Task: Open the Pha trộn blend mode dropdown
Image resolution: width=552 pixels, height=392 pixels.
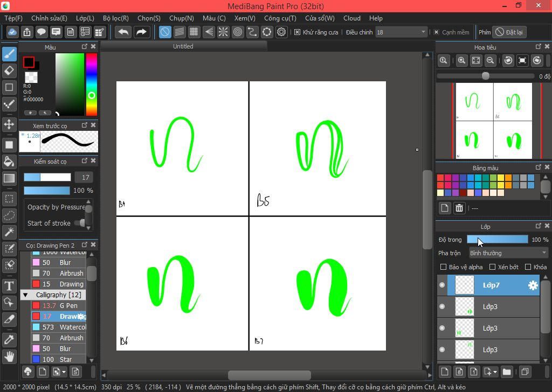Action: [x=508, y=253]
